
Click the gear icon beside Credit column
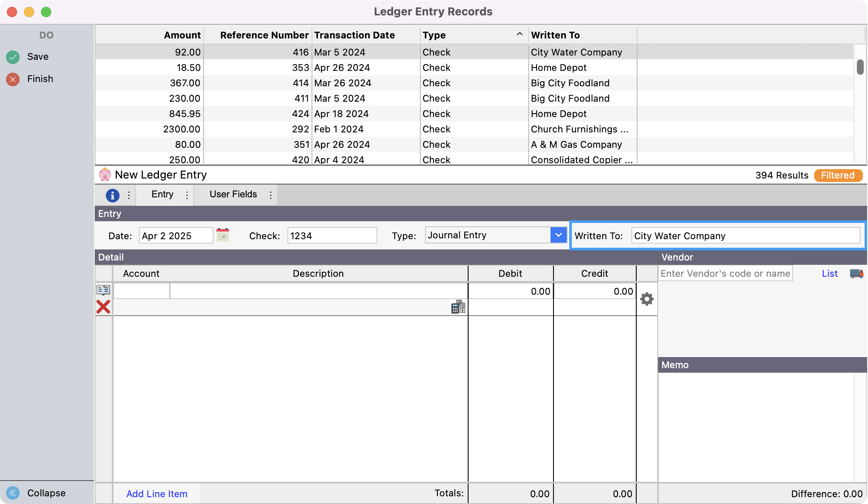pos(647,299)
